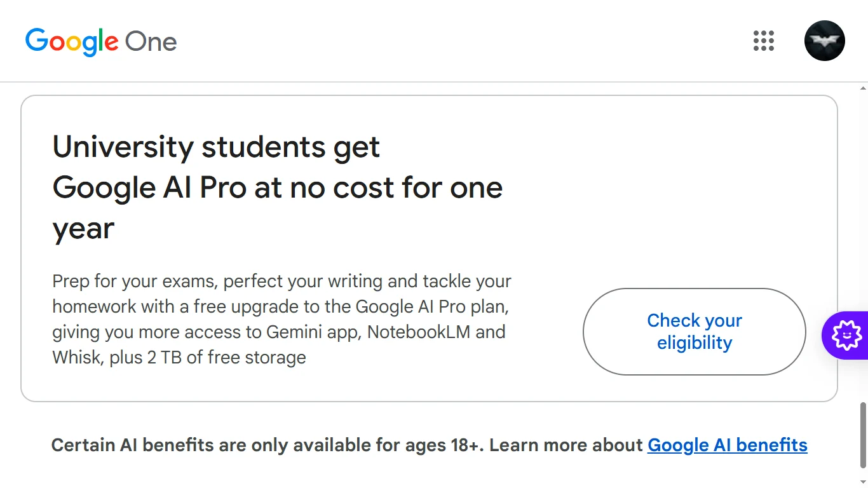
Task: Open the "Google AI benefits" link
Action: click(x=728, y=445)
